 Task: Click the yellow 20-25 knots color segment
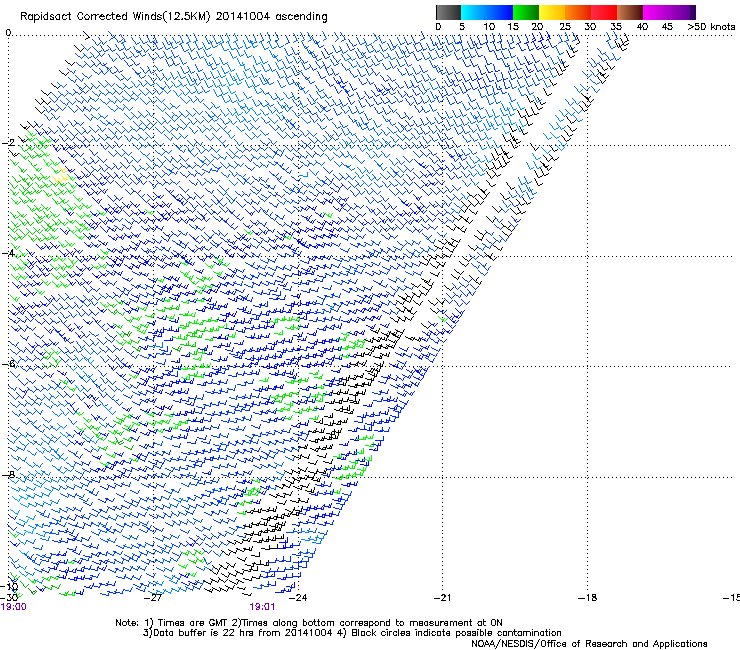coord(552,12)
